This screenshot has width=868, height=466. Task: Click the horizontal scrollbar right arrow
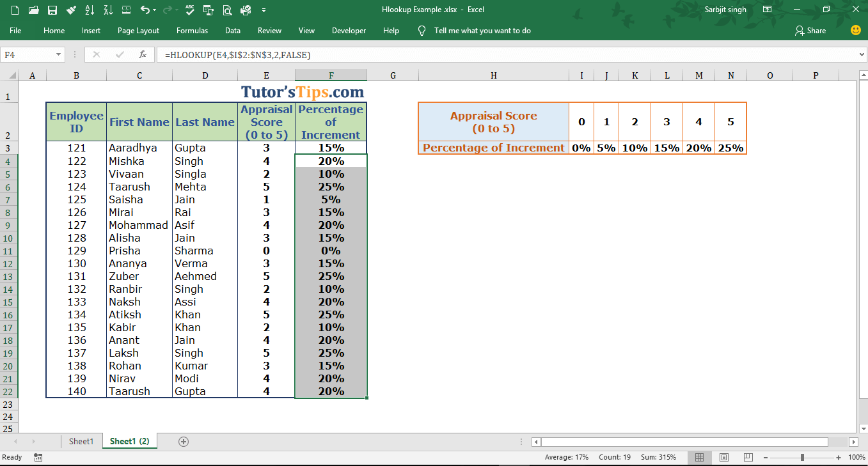853,442
